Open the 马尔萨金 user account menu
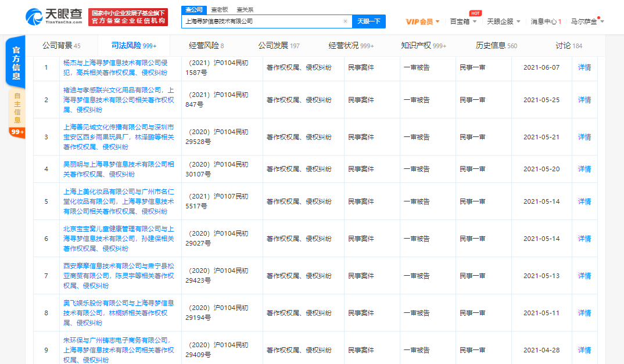The image size is (624, 364). pyautogui.click(x=587, y=21)
